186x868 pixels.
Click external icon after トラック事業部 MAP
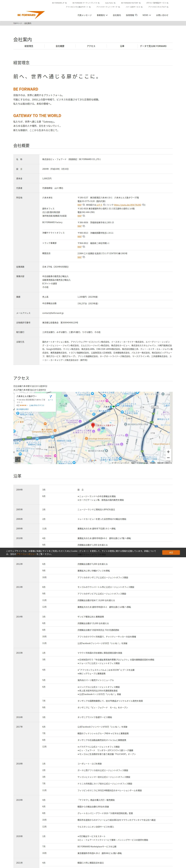pyautogui.click(x=84, y=247)
